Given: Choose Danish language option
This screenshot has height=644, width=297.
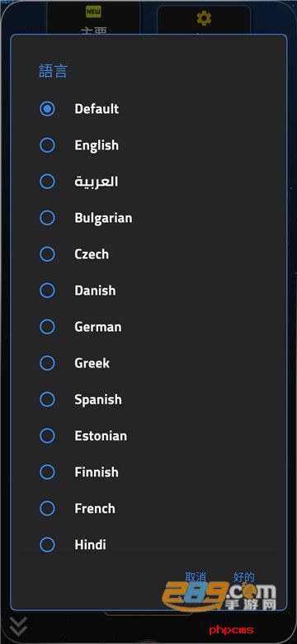Looking at the screenshot, I should [x=47, y=291].
